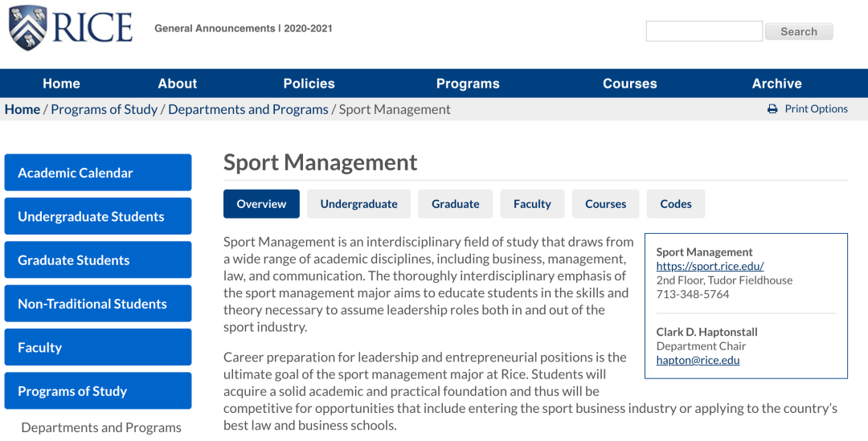Click the Print Options link
Image resolution: width=868 pixels, height=441 pixels.
coord(816,109)
